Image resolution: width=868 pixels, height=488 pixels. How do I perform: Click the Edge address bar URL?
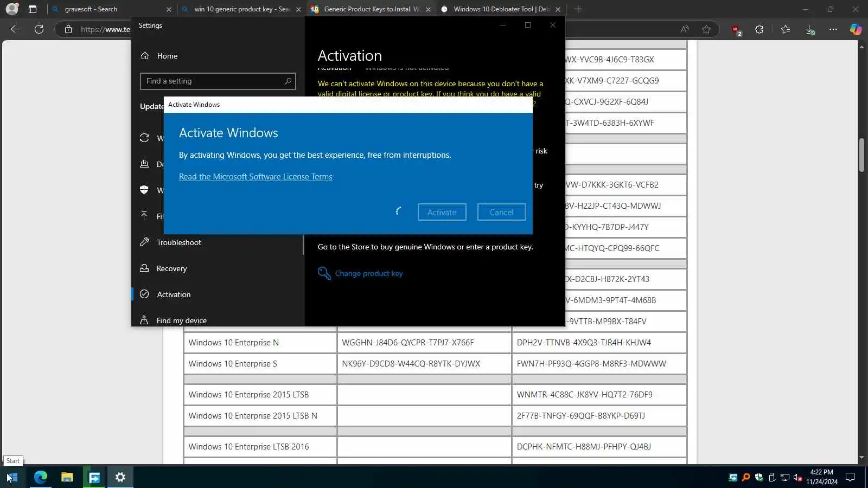(x=105, y=29)
